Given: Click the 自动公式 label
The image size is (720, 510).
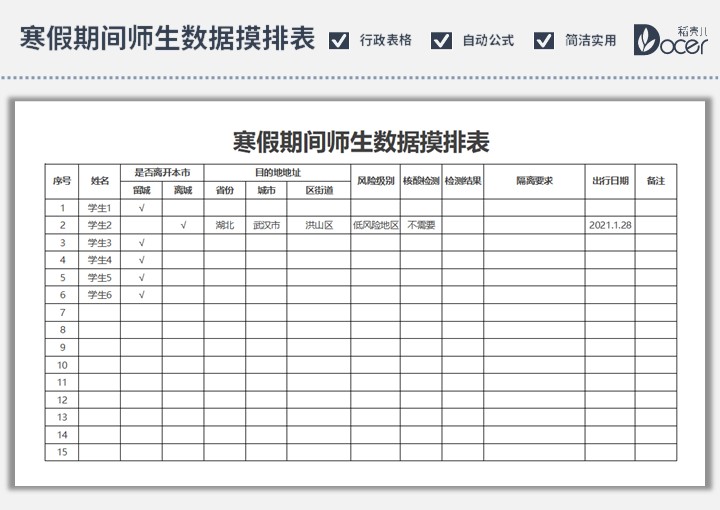Looking at the screenshot, I should tap(488, 40).
